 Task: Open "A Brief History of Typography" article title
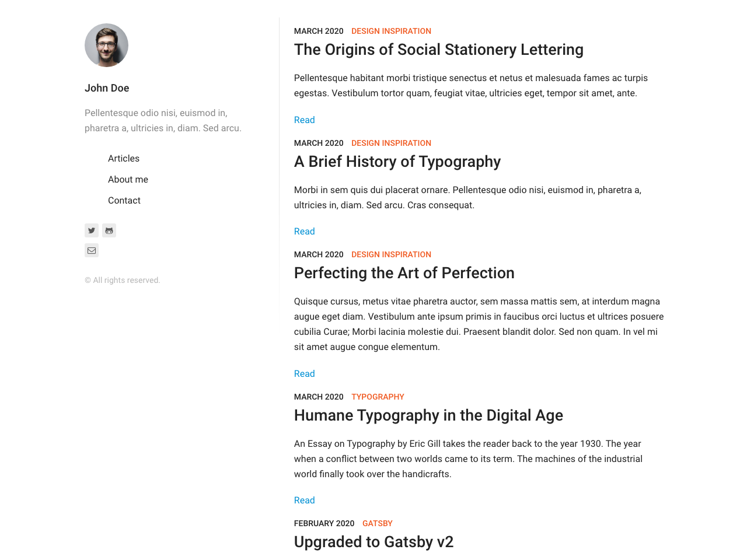pyautogui.click(x=397, y=162)
